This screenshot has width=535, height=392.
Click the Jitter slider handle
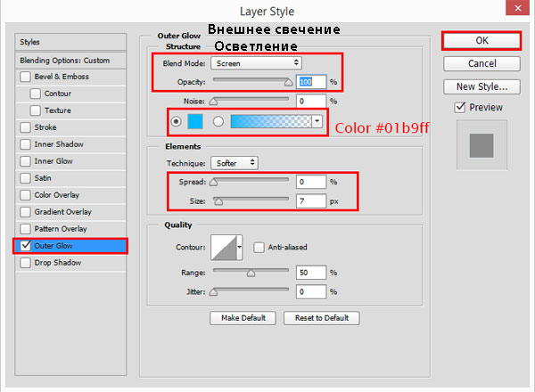pyautogui.click(x=213, y=292)
